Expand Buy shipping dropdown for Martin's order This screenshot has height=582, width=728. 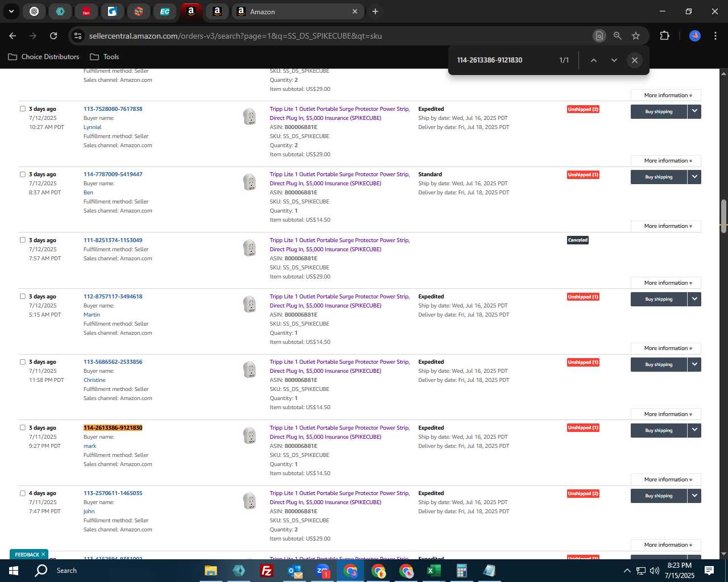694,299
